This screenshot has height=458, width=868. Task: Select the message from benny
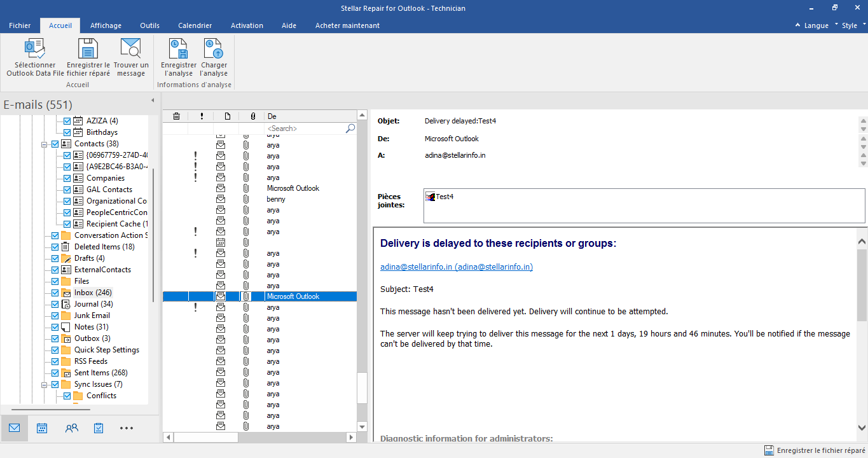tap(259, 199)
